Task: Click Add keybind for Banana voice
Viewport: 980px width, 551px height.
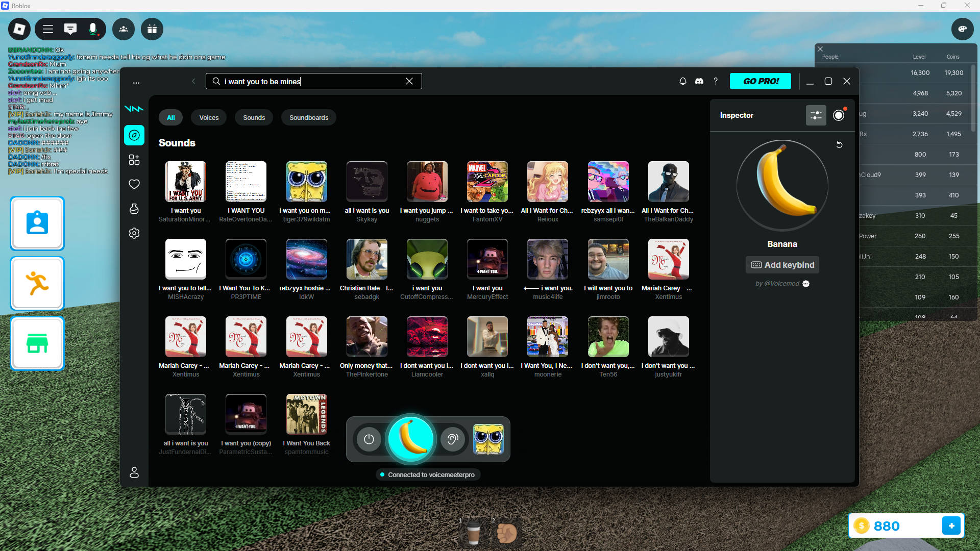Action: [782, 265]
